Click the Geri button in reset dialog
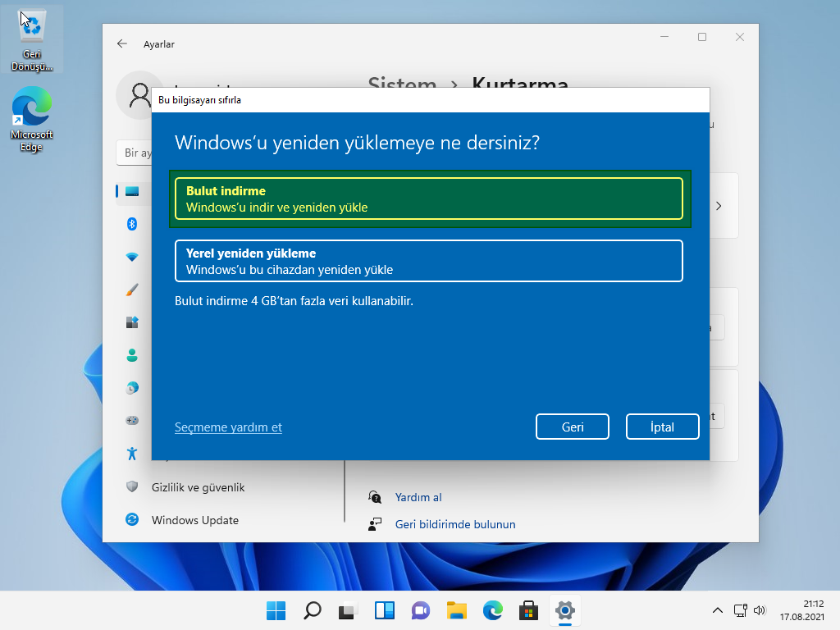Screen dimensions: 840x630 pyautogui.click(x=572, y=427)
